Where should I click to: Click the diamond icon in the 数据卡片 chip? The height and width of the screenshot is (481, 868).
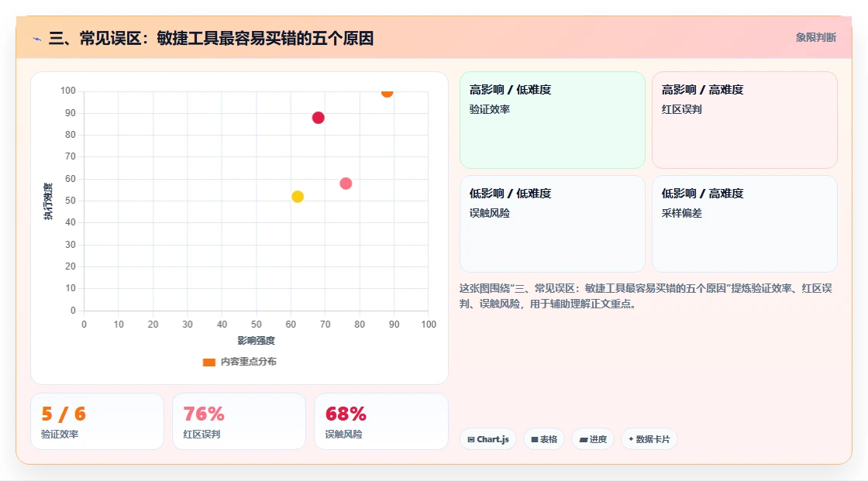pyautogui.click(x=631, y=439)
